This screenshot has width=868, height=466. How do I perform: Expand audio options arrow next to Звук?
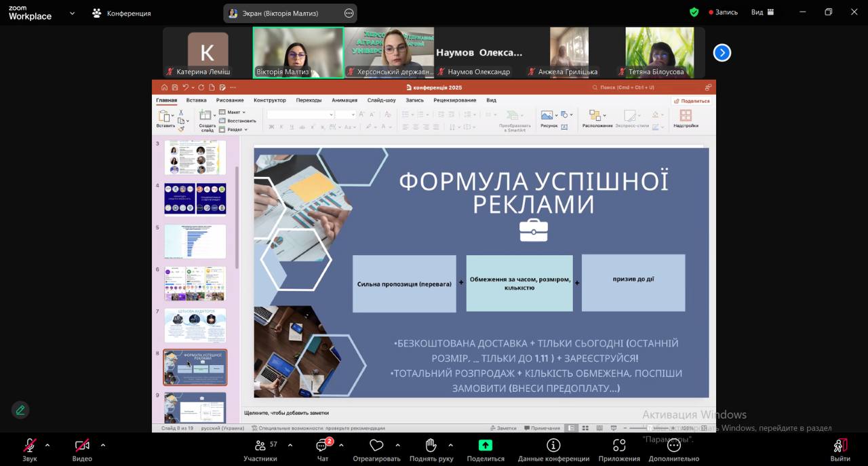coord(47,445)
